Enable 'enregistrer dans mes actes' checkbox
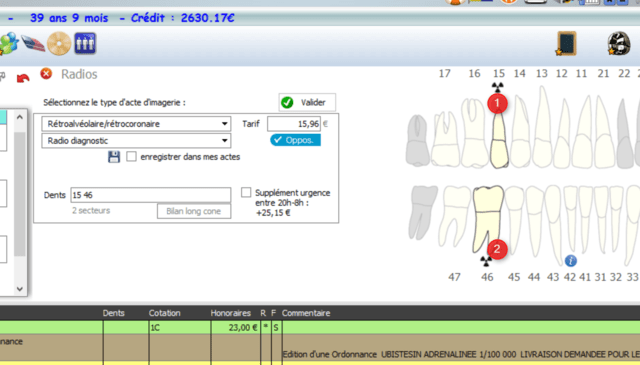This screenshot has width=640, height=365. (x=131, y=157)
